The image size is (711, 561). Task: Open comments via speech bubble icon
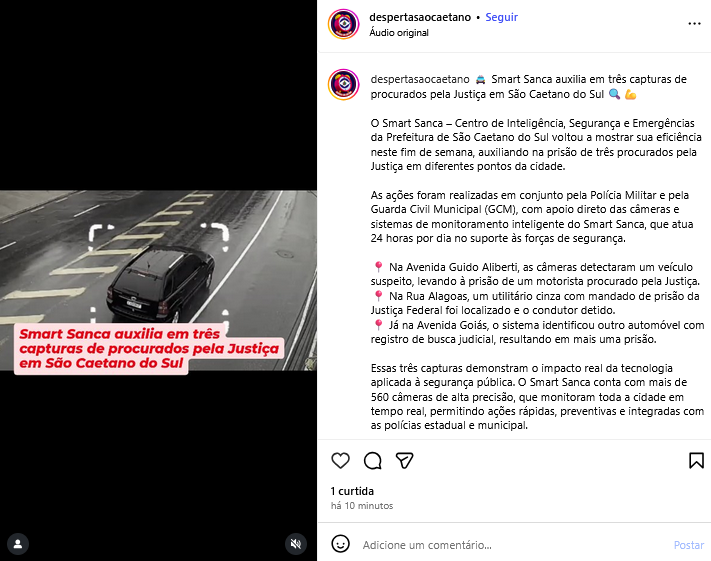click(373, 460)
